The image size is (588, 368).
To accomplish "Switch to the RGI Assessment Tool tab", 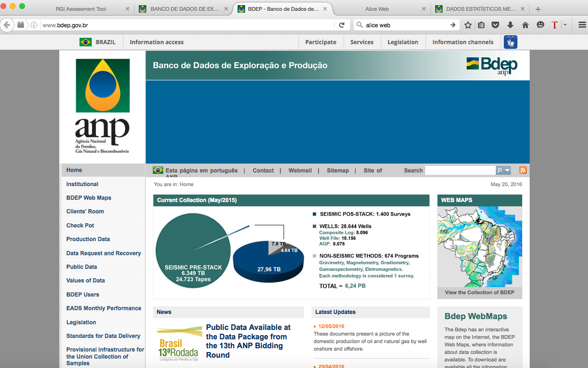I will [81, 9].
